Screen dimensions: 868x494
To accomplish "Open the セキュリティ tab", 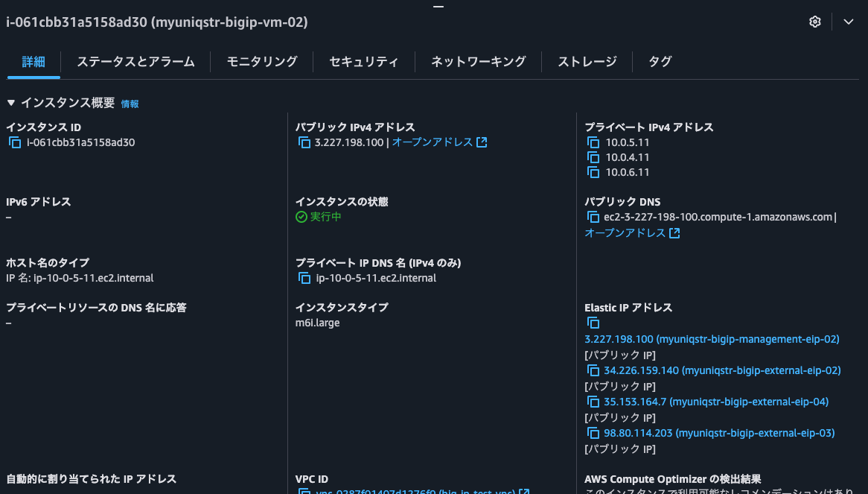I will (364, 62).
